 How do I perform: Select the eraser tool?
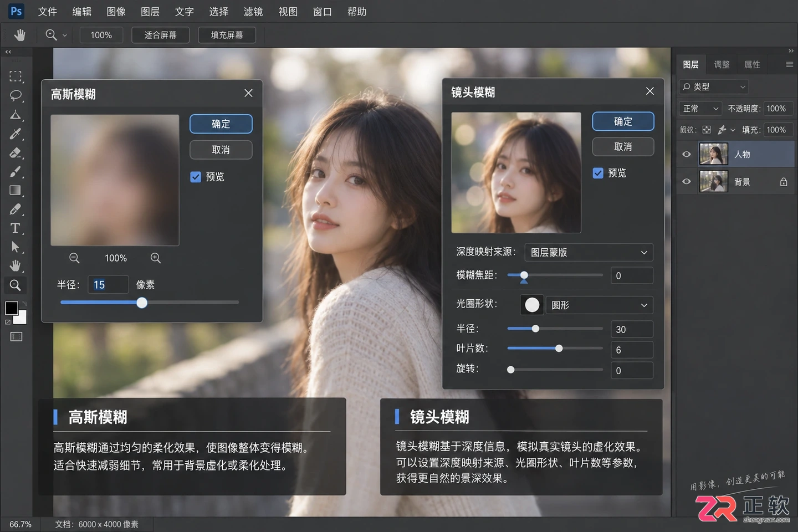[16, 152]
